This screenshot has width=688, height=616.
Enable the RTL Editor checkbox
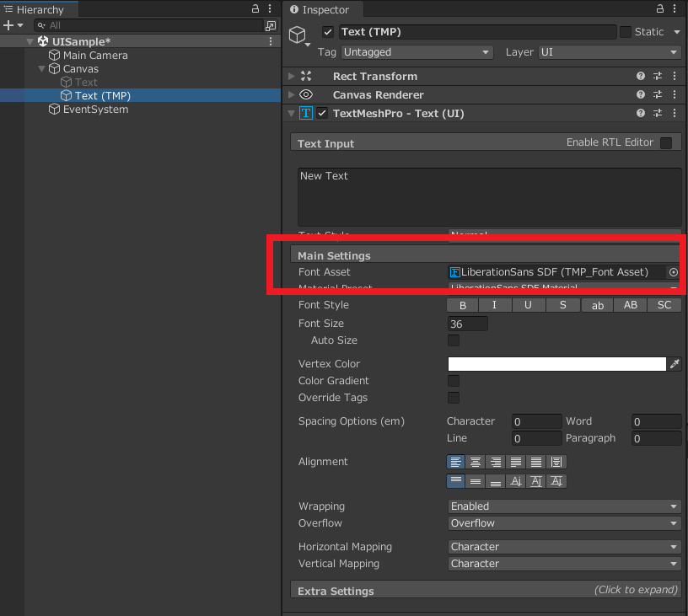click(665, 143)
